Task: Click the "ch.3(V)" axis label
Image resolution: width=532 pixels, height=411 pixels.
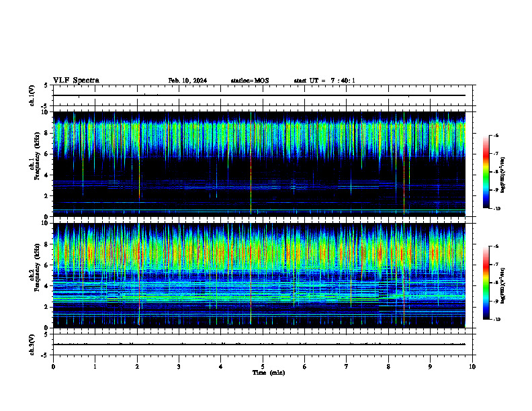Action: tap(32, 345)
